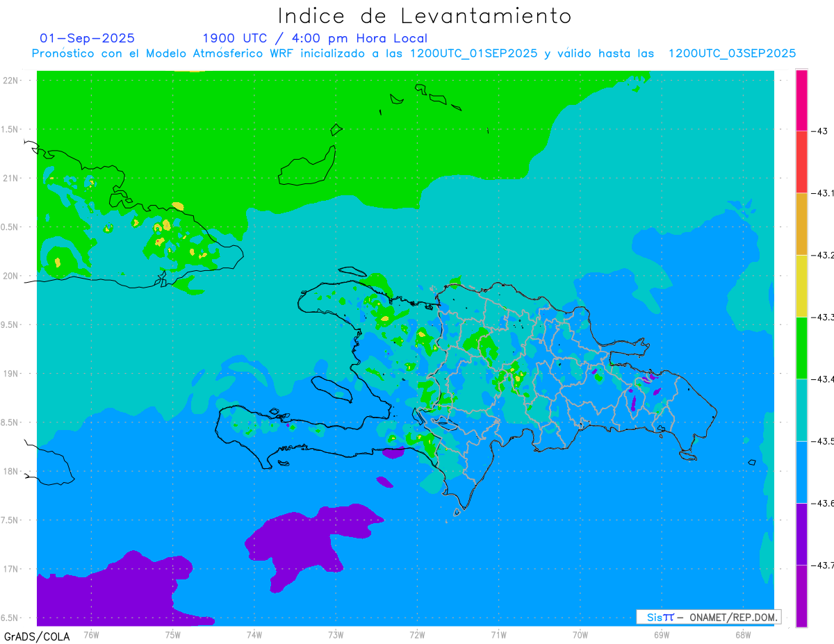Image resolution: width=834 pixels, height=644 pixels.
Task: Pick the blue legend color swatch
Action: pyautogui.click(x=801, y=472)
